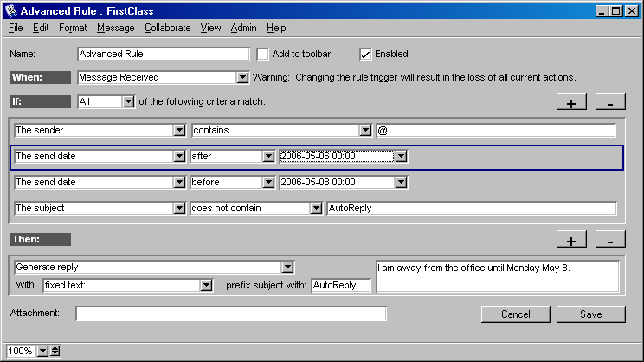Open the If All criteria dropdown
Image resolution: width=644 pixels, height=362 pixels.
pyautogui.click(x=128, y=101)
